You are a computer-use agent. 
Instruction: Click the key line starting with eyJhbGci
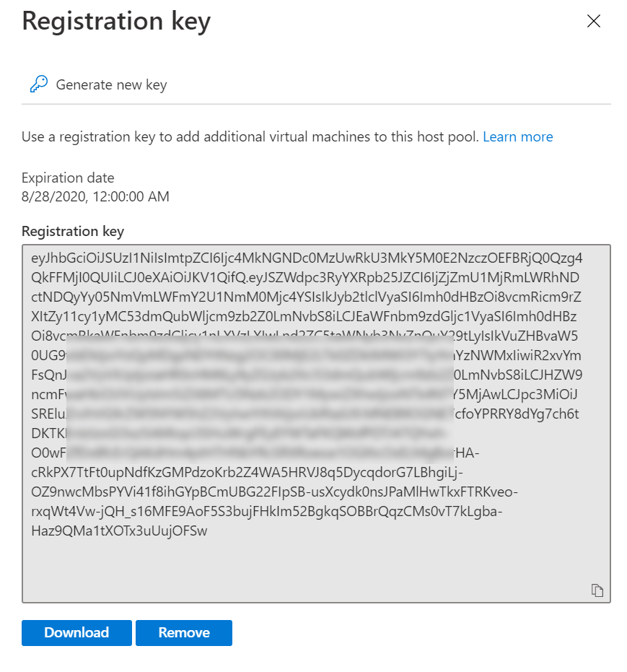tap(307, 258)
